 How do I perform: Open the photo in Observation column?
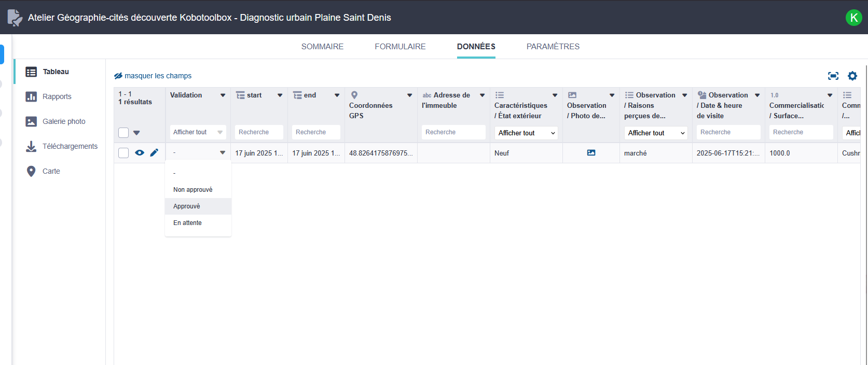click(591, 152)
